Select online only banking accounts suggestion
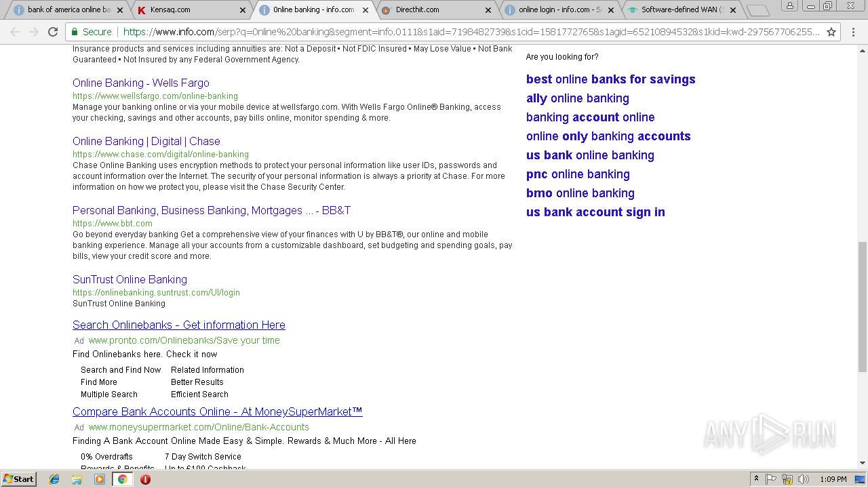868x488 pixels. point(608,136)
